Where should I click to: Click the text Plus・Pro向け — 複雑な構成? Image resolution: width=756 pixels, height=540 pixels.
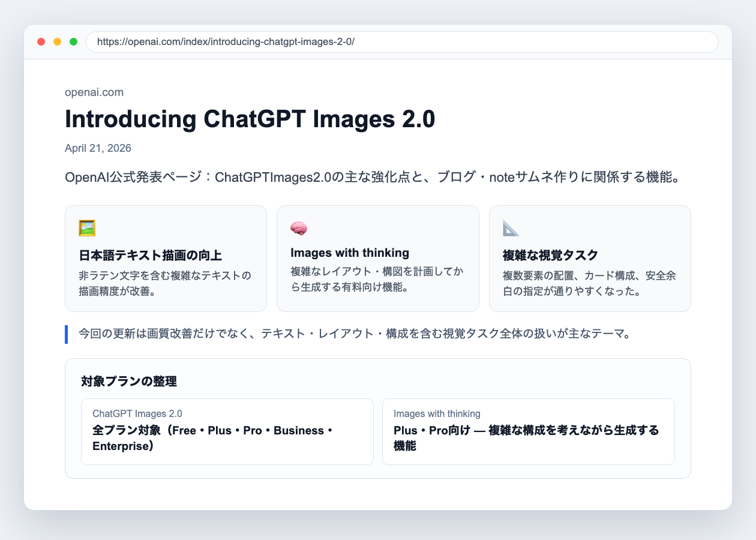click(x=526, y=438)
